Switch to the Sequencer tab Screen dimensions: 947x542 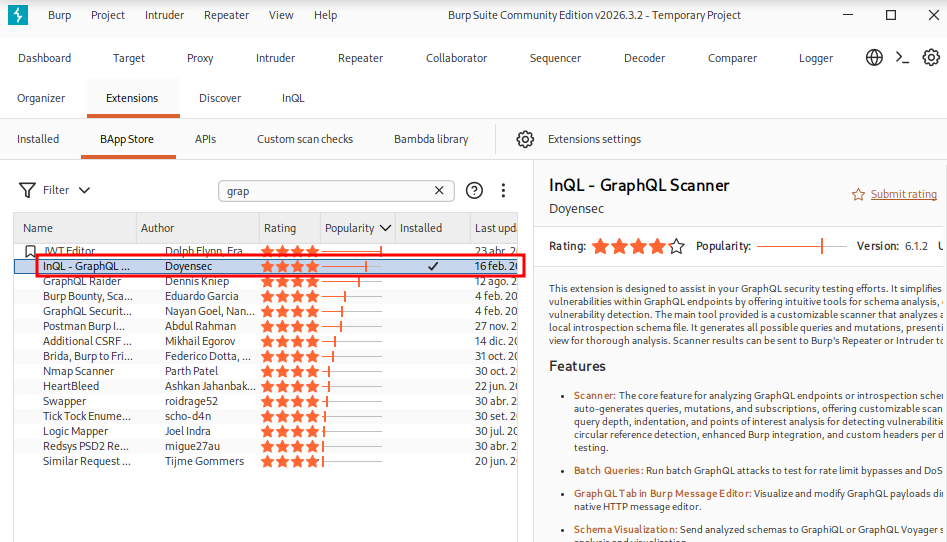pos(555,58)
